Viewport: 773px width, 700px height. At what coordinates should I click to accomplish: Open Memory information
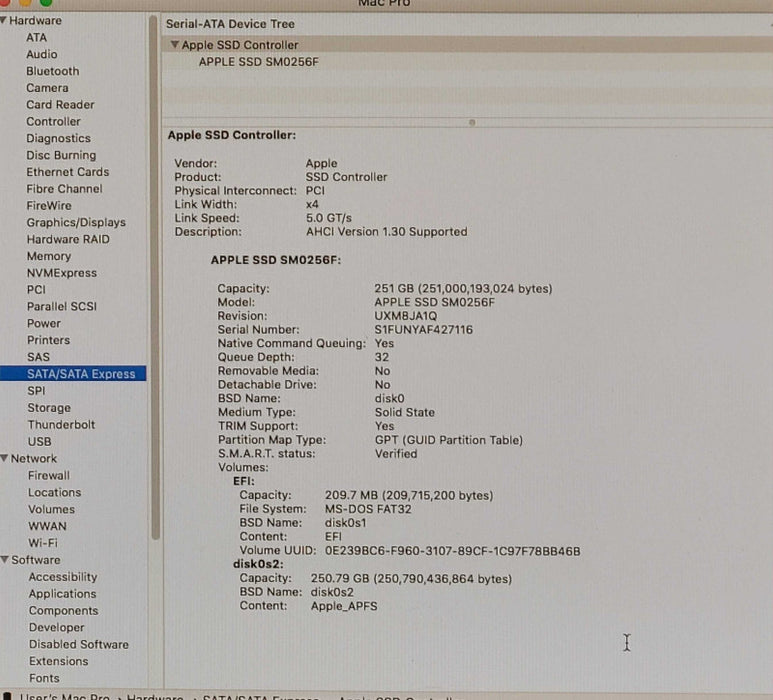(x=49, y=256)
